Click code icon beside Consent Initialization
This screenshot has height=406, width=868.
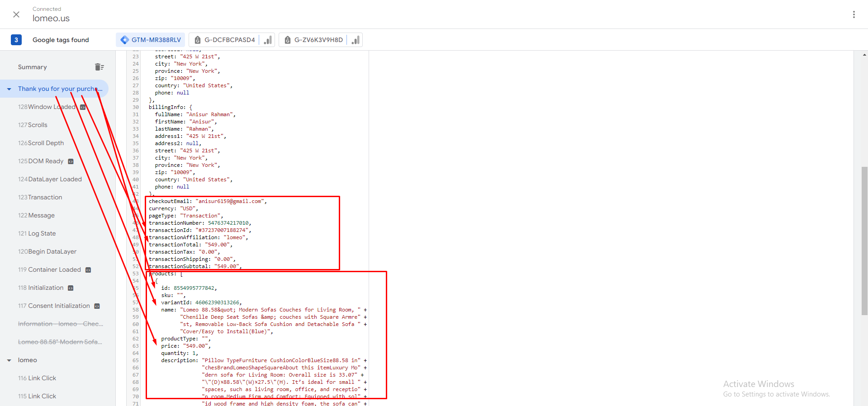tap(97, 306)
